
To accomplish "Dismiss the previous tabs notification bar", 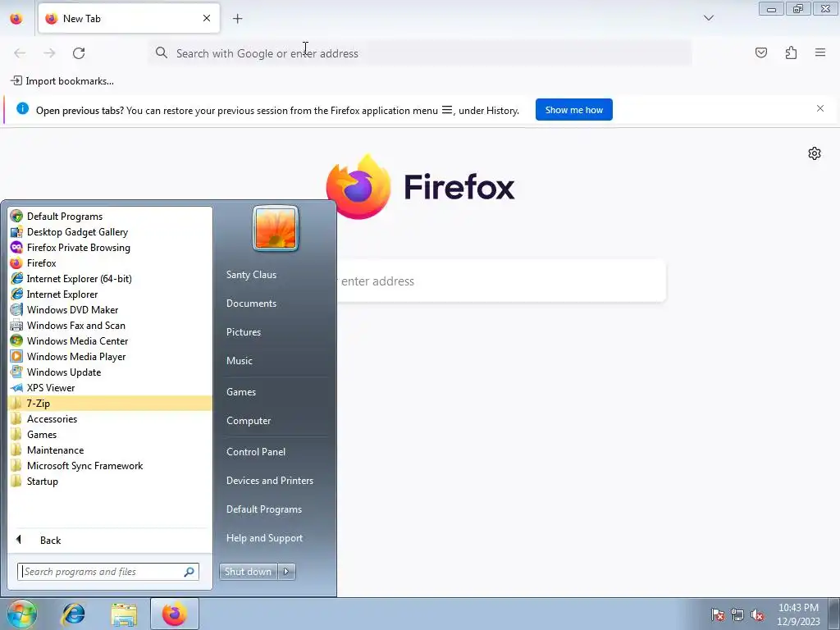I will [x=820, y=109].
